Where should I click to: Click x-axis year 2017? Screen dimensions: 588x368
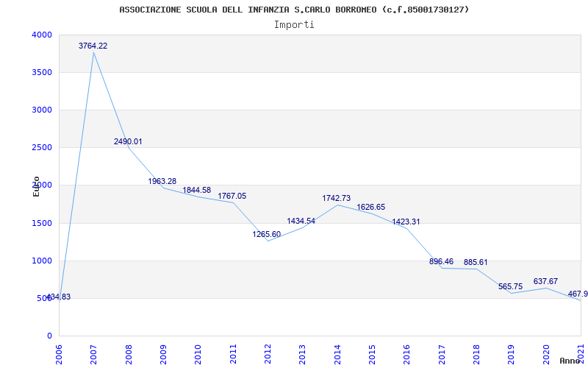[x=442, y=354]
